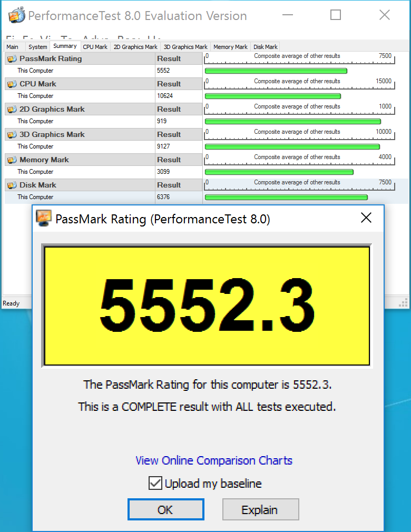Close the PerformanceTest main window

click(385, 15)
